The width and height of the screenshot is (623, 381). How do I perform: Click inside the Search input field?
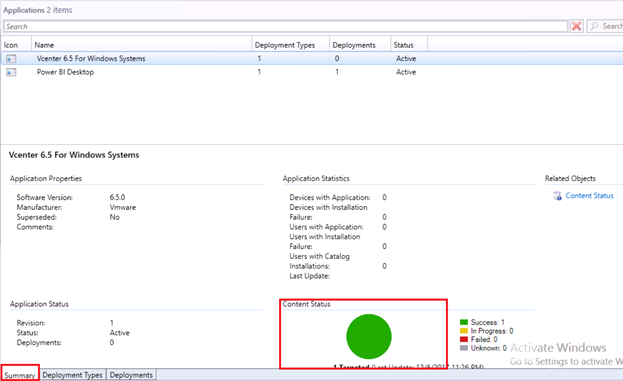tap(285, 27)
